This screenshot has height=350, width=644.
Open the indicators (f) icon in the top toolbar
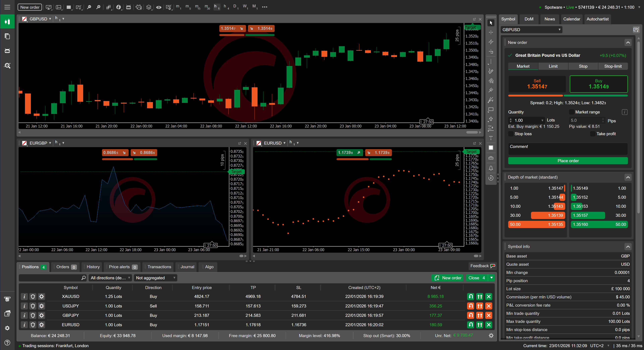point(119,7)
